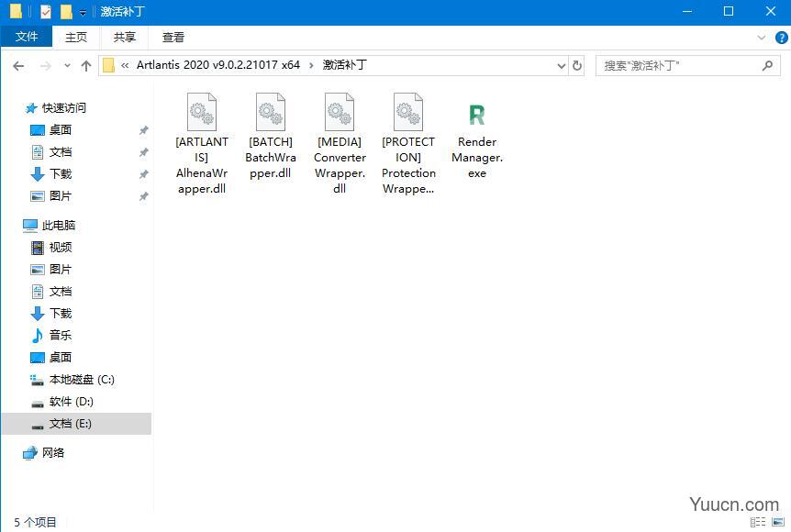Open 下载 under 此电脑

[x=61, y=314]
